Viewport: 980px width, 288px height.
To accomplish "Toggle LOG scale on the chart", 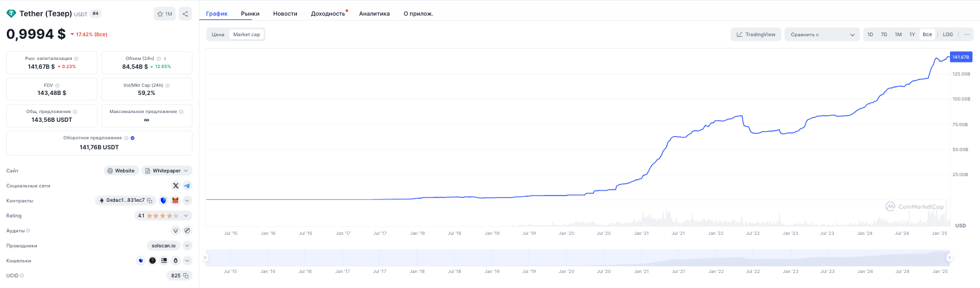I will click(x=947, y=34).
